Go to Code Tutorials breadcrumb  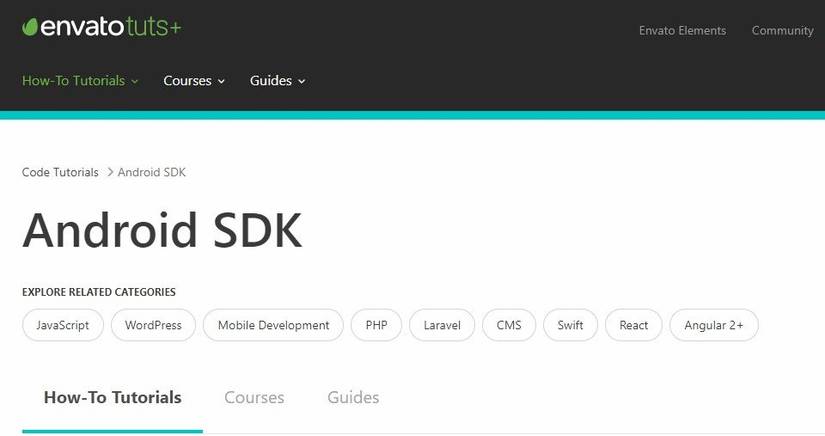[60, 172]
